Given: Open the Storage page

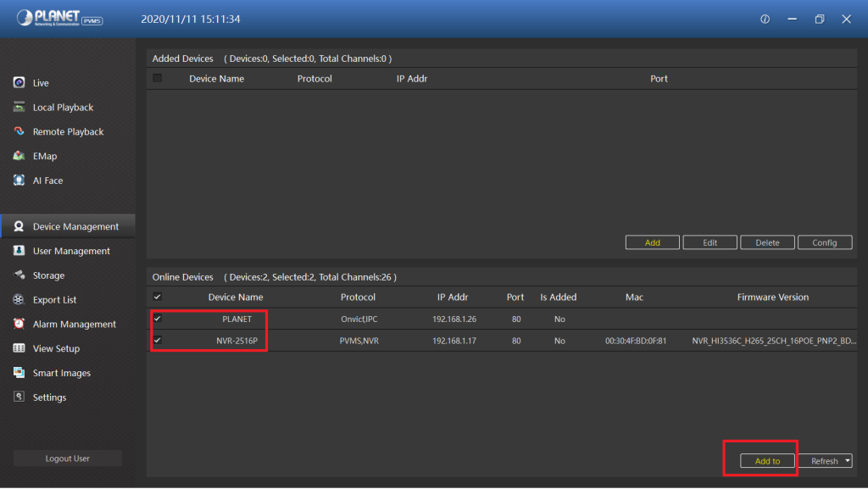Looking at the screenshot, I should 48,275.
